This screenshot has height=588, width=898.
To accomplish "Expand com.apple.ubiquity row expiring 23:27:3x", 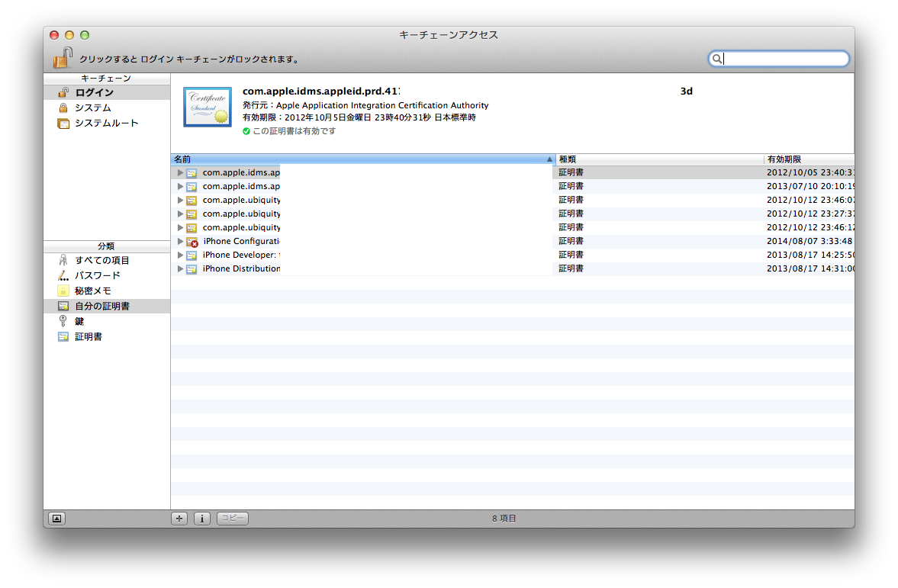I will pos(180,214).
